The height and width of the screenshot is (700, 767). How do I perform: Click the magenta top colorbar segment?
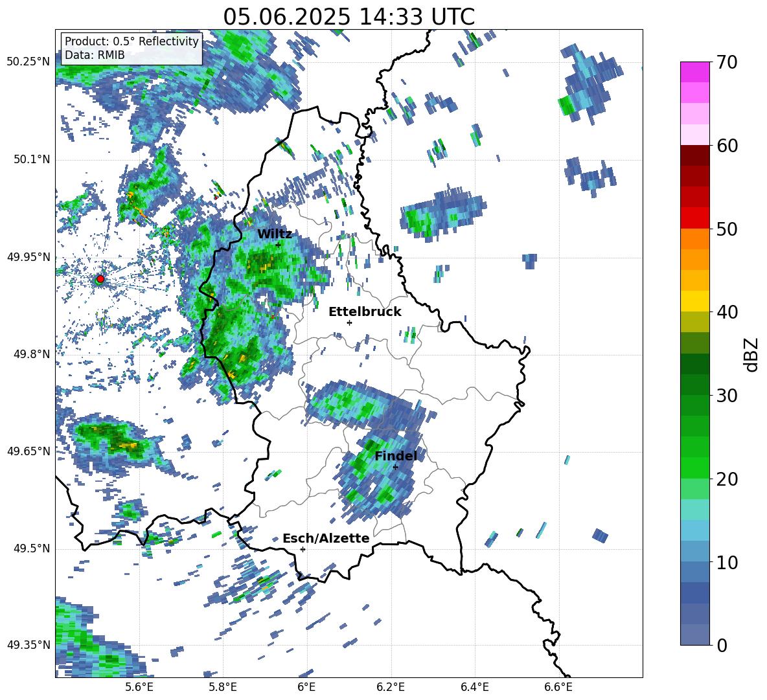pyautogui.click(x=694, y=72)
